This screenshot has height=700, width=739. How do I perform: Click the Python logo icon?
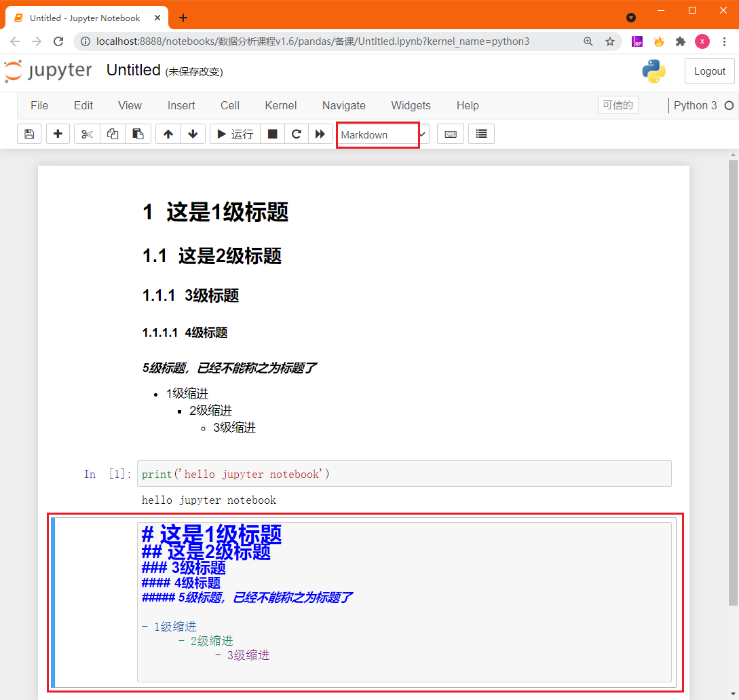point(653,71)
